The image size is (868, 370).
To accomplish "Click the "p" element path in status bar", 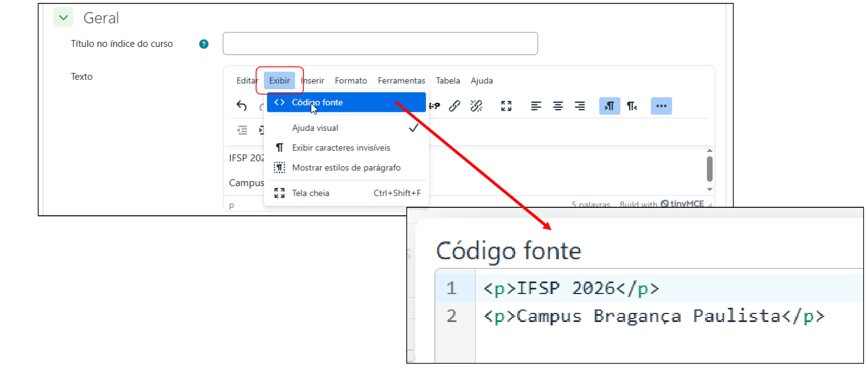I will pyautogui.click(x=231, y=204).
